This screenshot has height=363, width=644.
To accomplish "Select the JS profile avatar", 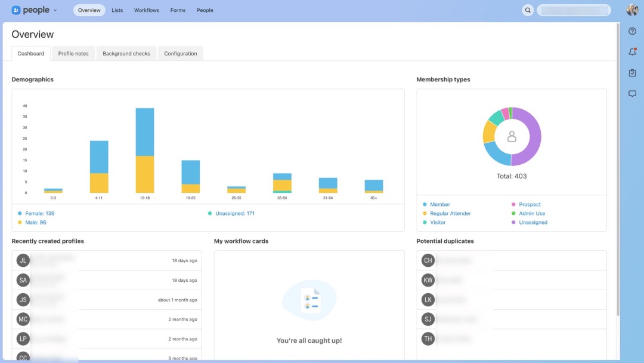I will (23, 300).
